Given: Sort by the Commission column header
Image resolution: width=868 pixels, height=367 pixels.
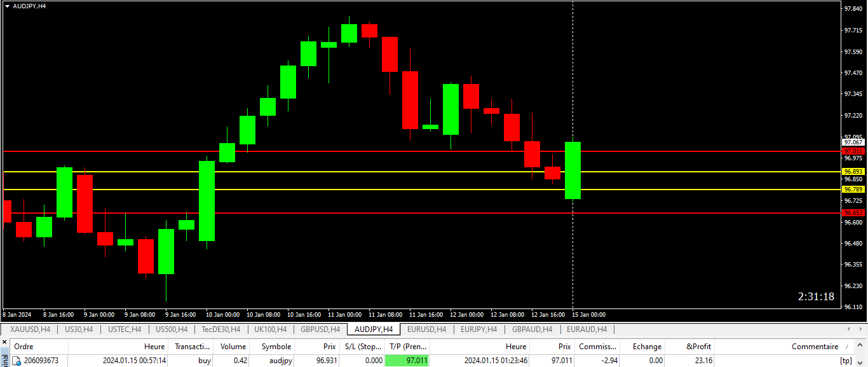Looking at the screenshot, I should [597, 347].
